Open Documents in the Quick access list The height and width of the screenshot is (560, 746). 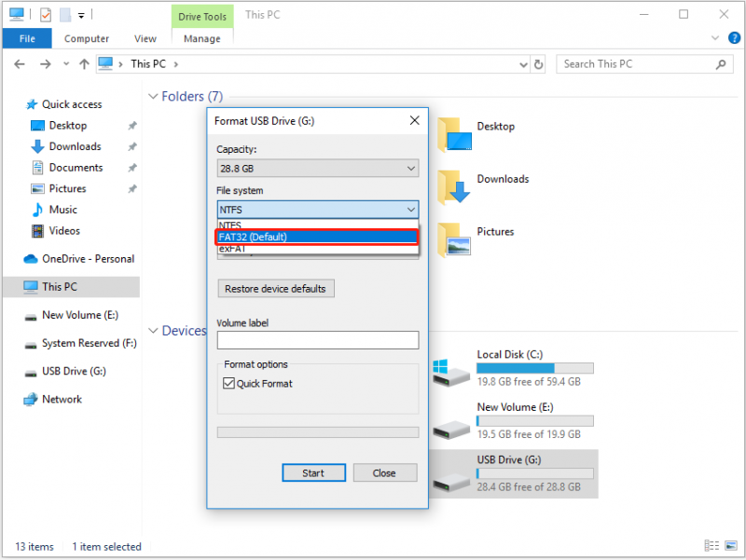coord(76,168)
